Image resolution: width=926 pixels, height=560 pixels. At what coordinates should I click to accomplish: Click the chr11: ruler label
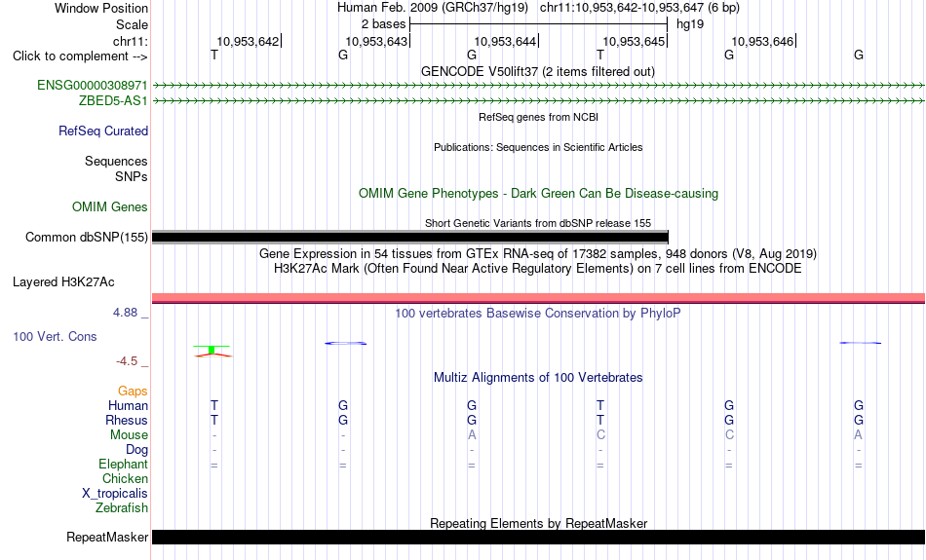point(131,41)
